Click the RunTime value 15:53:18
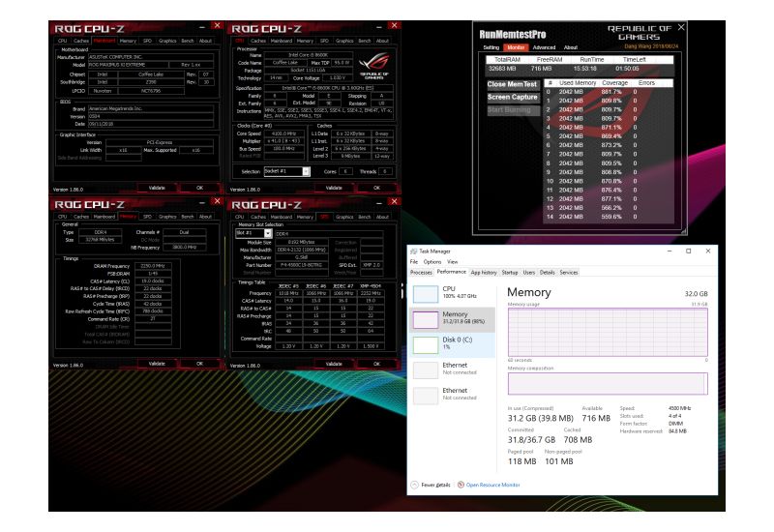This screenshot has height=532, width=774. [x=584, y=69]
